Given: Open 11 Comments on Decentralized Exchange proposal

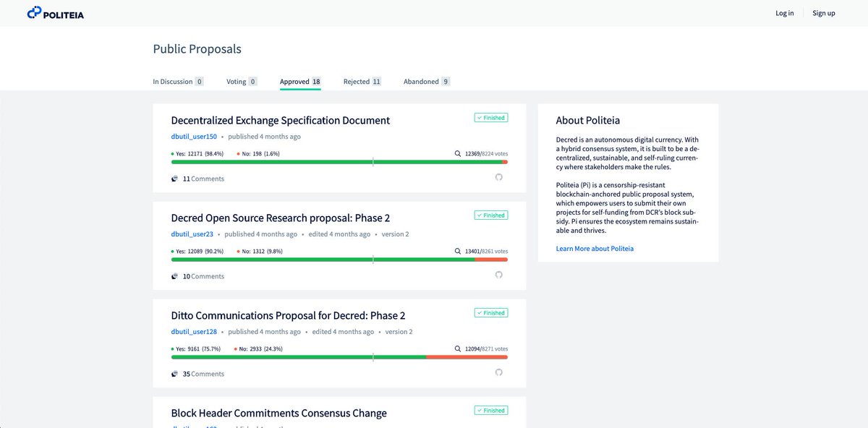Looking at the screenshot, I should click(x=203, y=179).
